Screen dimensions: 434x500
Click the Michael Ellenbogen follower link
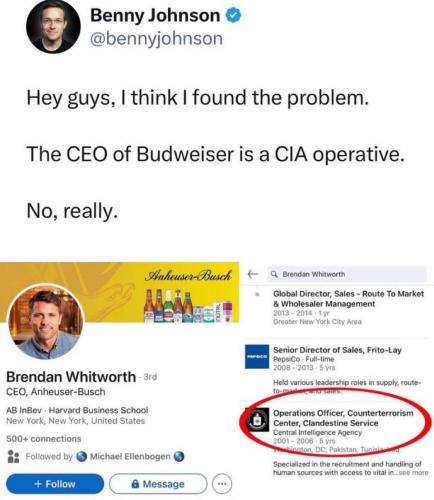130,456
